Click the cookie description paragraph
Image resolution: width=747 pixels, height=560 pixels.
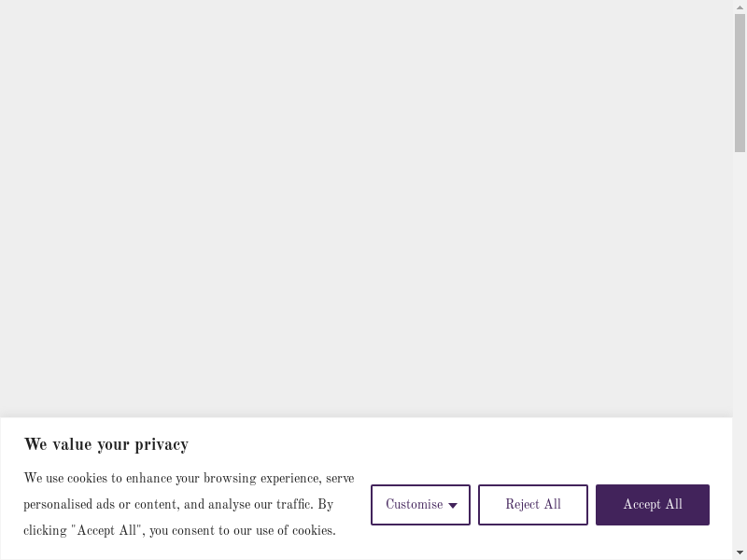click(187, 505)
